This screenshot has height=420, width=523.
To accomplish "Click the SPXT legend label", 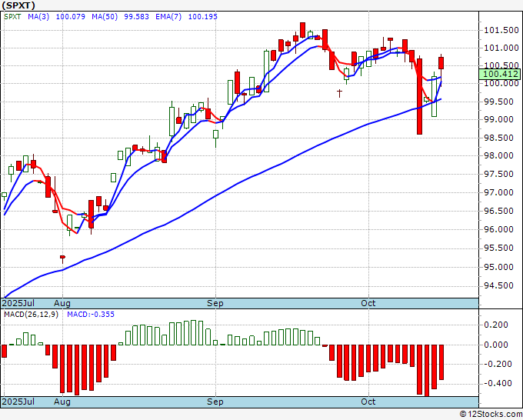I will (x=12, y=17).
